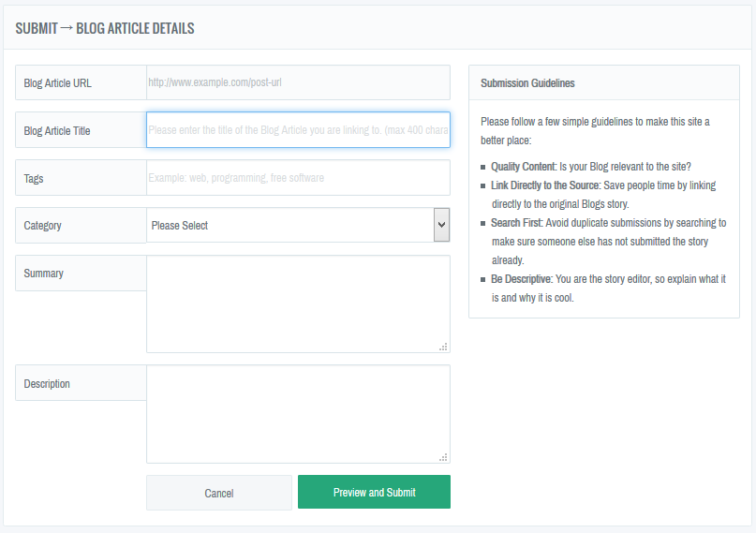Click the 'Quality Content' guideline text
756x533 pixels.
523,167
